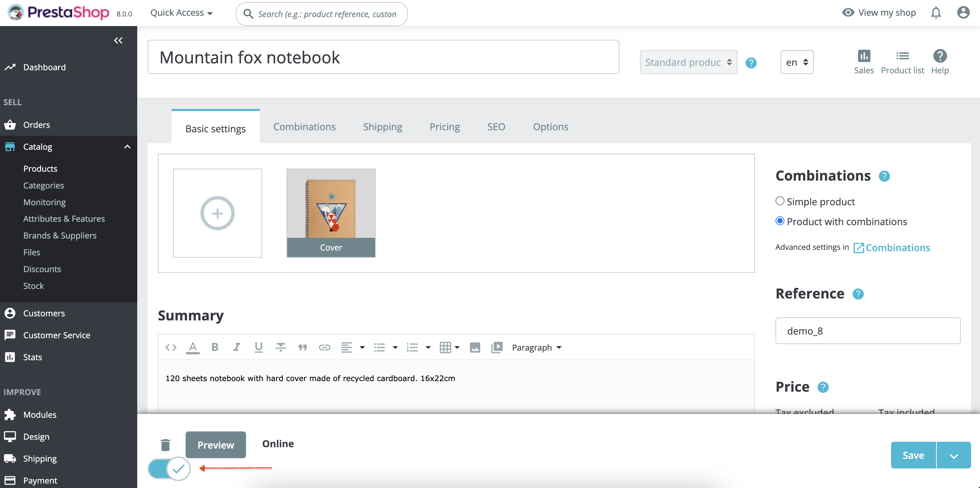Select the Simple product radio button
980x488 pixels.
coord(780,201)
